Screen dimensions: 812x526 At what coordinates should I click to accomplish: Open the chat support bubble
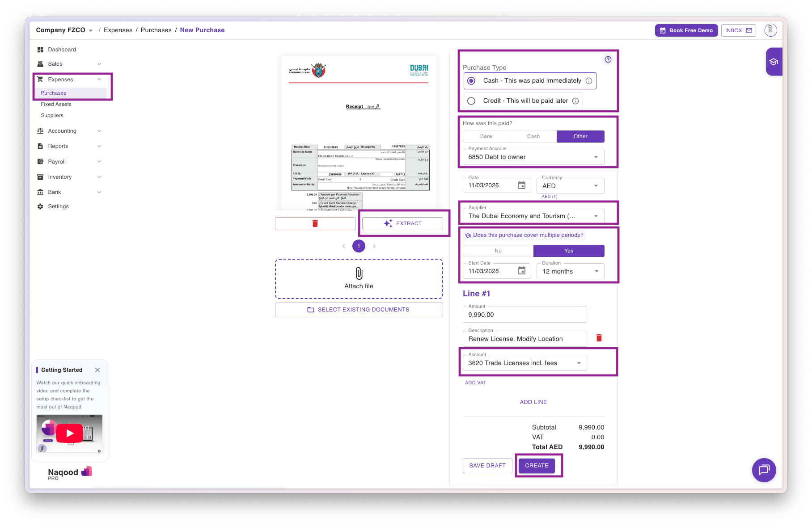764,470
